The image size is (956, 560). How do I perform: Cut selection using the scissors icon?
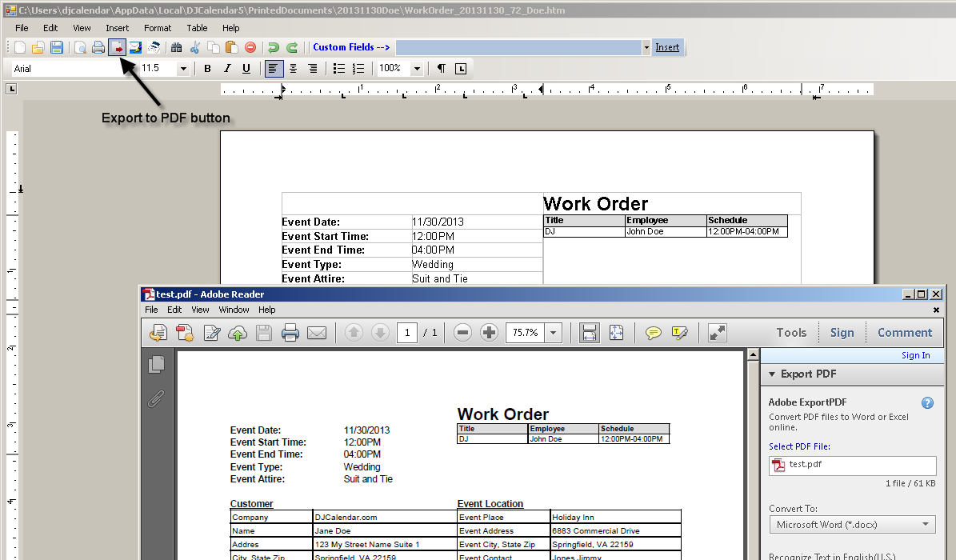point(195,47)
